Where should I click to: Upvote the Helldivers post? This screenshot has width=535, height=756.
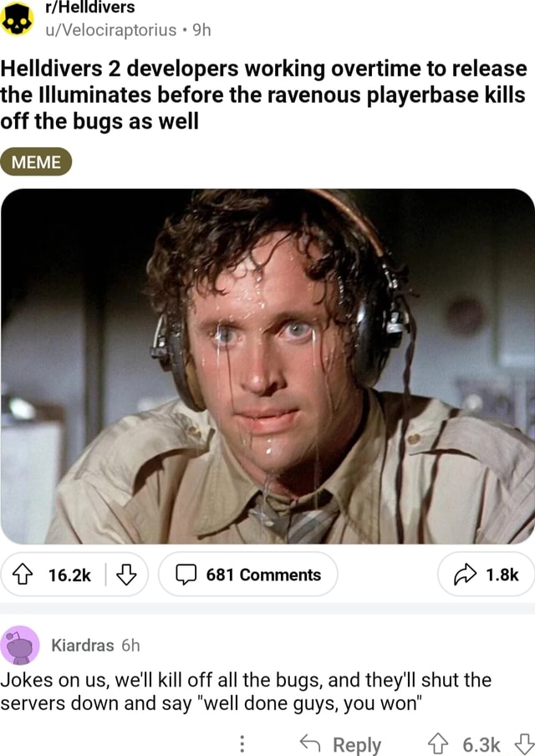tap(23, 575)
